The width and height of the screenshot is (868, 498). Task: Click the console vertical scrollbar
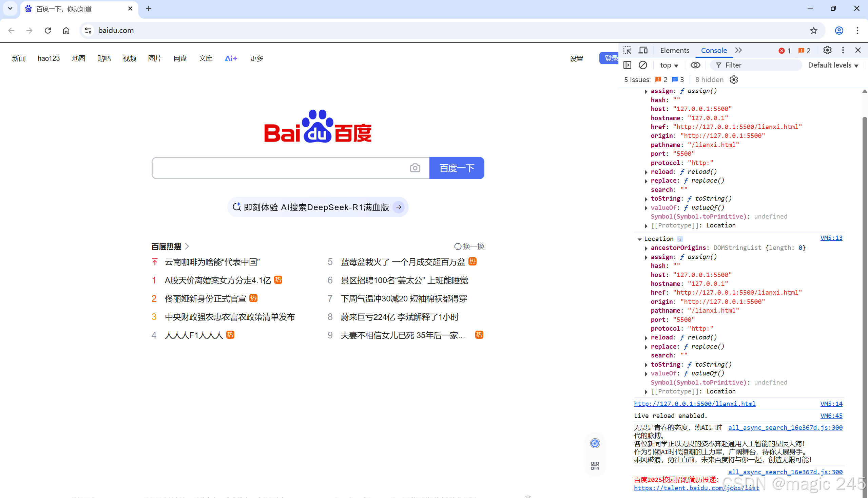(x=864, y=274)
